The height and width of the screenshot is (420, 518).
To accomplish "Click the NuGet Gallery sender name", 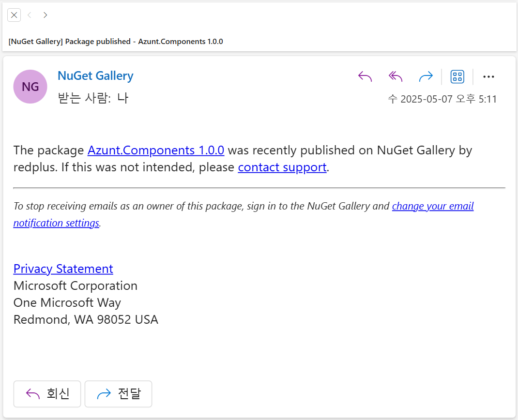I will [95, 75].
